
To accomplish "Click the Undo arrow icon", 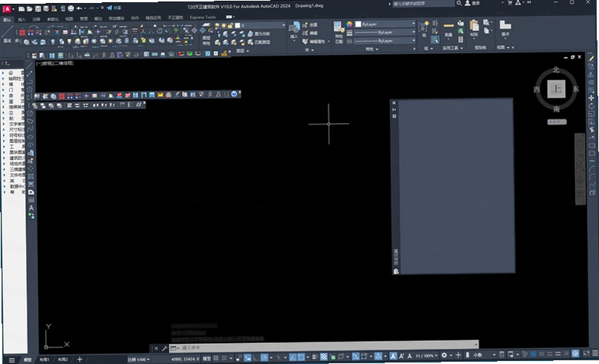I will click(79, 8).
